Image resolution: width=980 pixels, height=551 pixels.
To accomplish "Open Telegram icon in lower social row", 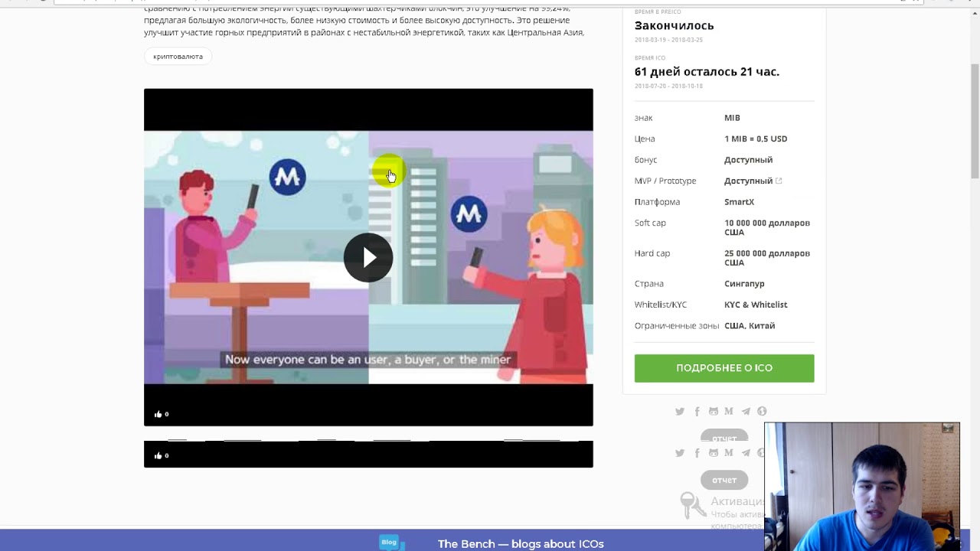I will [x=746, y=453].
